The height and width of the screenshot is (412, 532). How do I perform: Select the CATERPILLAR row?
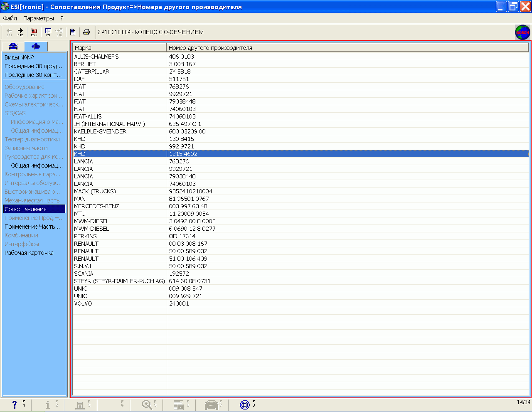coord(301,72)
